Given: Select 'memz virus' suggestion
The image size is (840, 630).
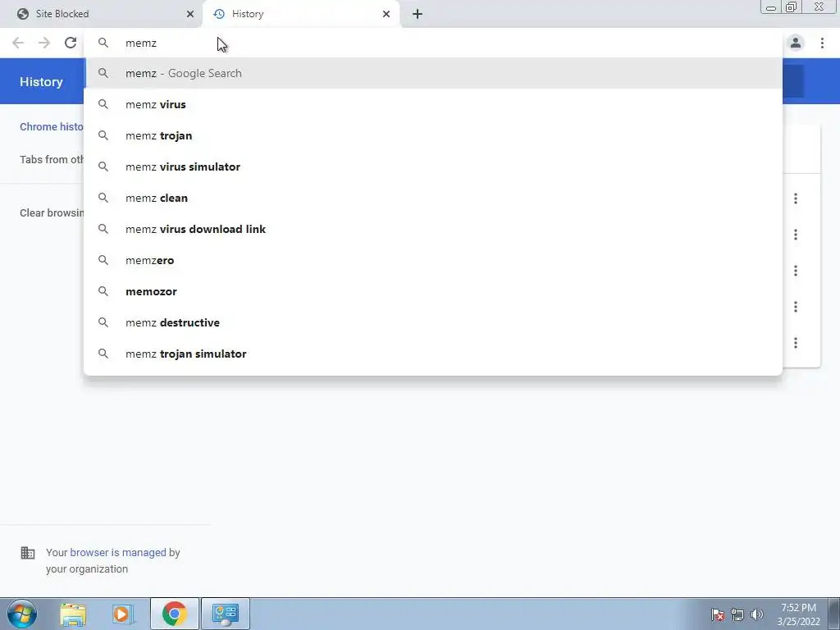Looking at the screenshot, I should pyautogui.click(x=433, y=104).
